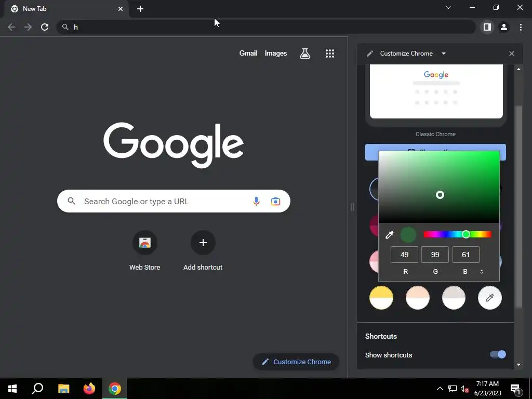
Task: Close the Customize Chrome side panel
Action: [x=512, y=54]
